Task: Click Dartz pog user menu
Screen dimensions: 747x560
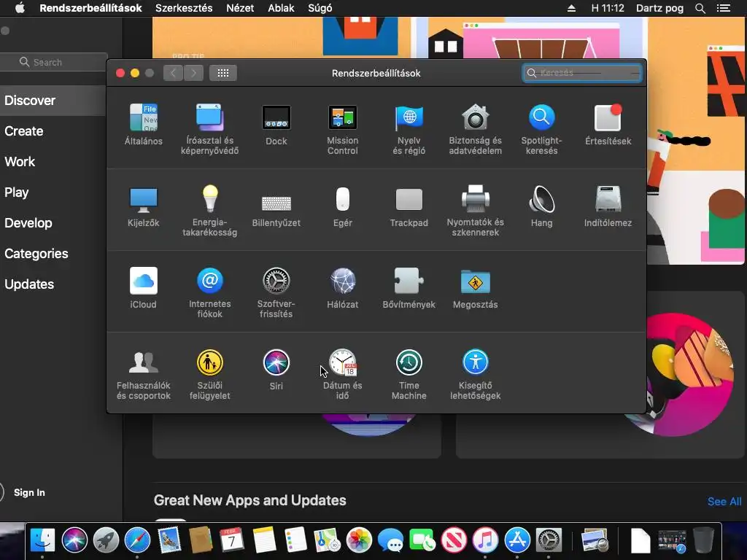Action: (659, 8)
